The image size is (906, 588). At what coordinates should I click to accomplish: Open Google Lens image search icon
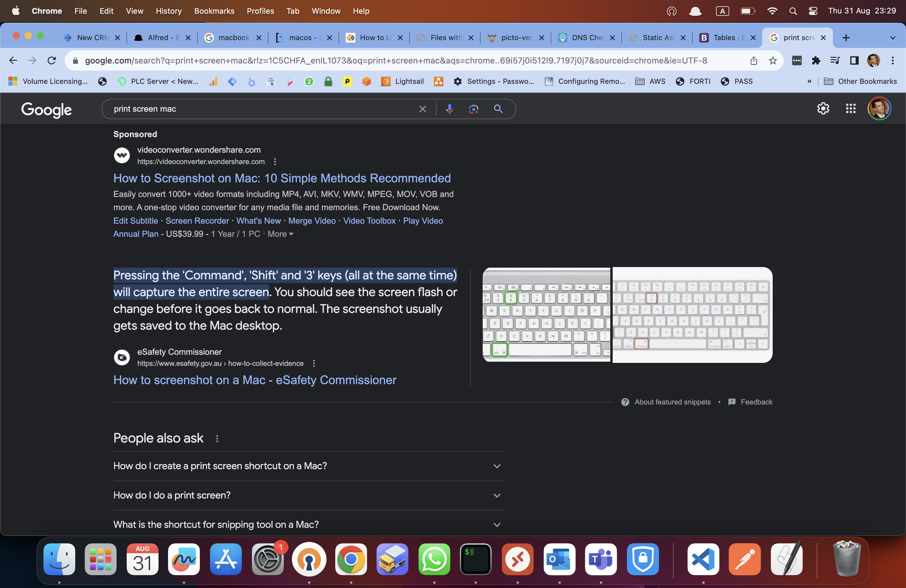pos(474,109)
